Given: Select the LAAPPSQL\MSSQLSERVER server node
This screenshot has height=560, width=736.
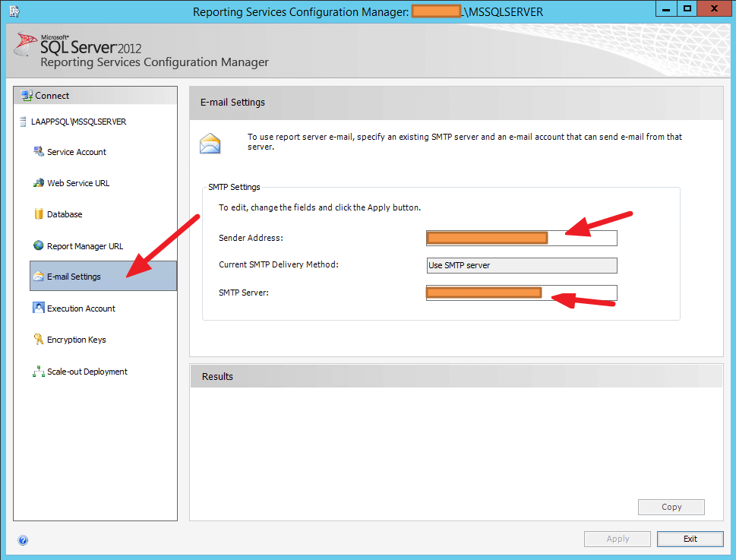Looking at the screenshot, I should (78, 122).
